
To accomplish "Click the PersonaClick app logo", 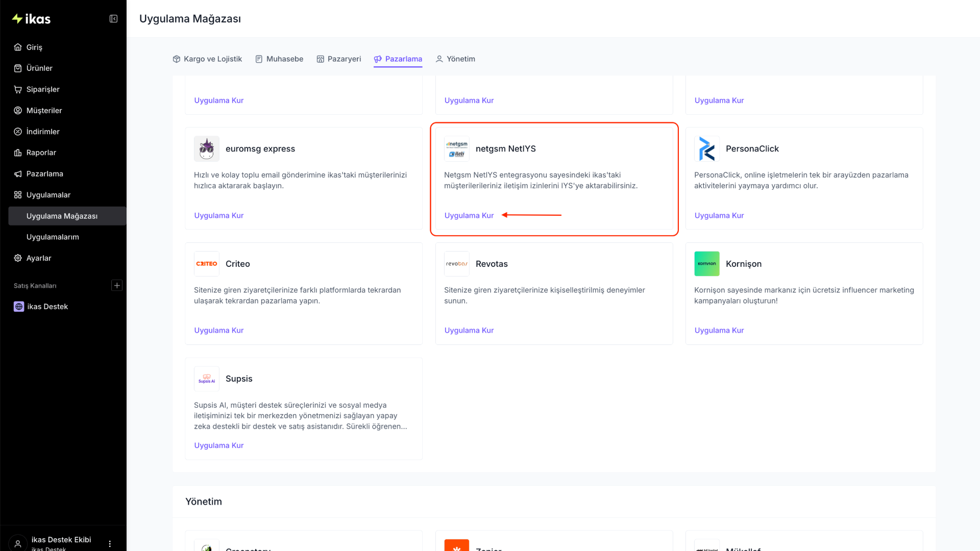I will (707, 149).
